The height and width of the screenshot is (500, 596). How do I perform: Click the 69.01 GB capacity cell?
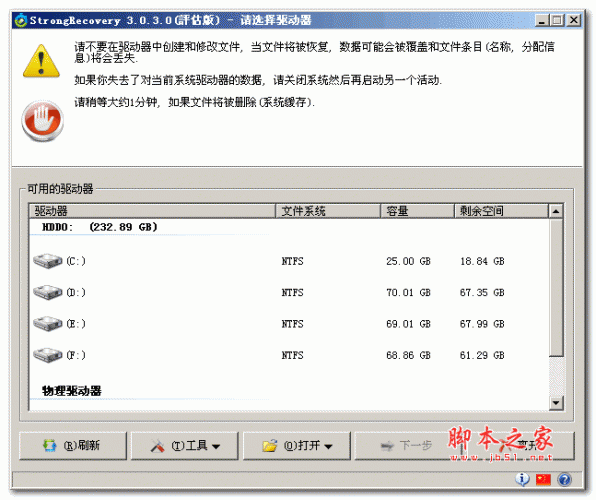[x=408, y=324]
